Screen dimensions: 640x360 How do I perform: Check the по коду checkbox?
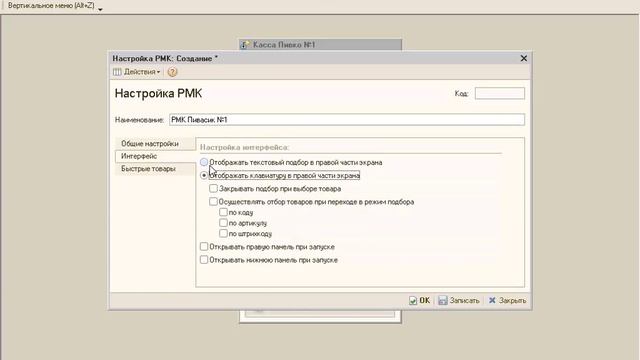(223, 212)
